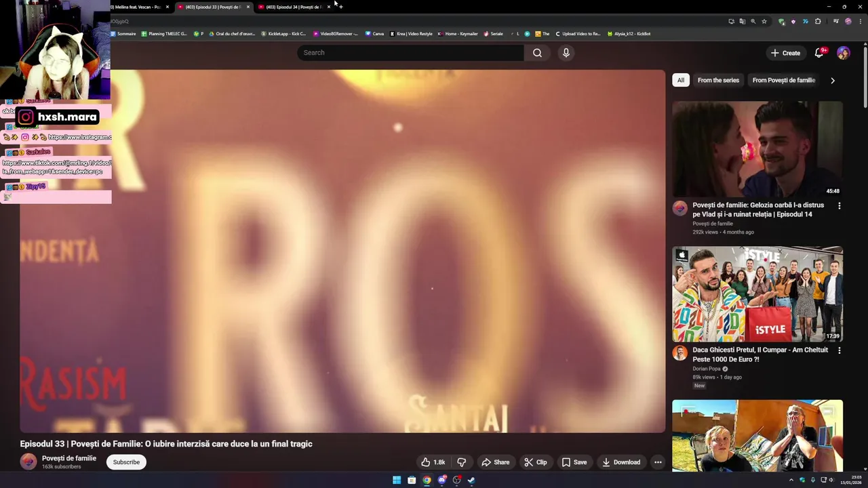
Task: Open Canva bookmark
Action: [x=374, y=33]
